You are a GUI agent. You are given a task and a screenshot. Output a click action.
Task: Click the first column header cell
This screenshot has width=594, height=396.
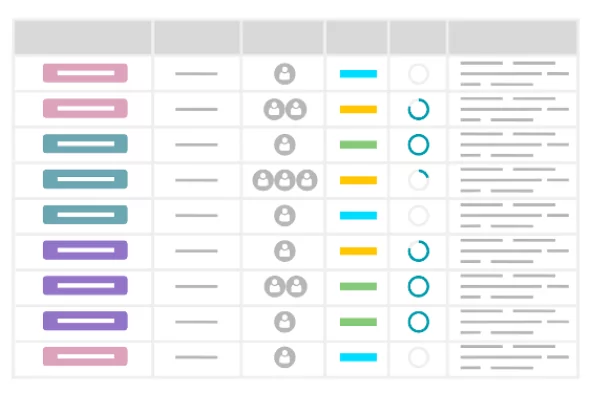[83, 37]
